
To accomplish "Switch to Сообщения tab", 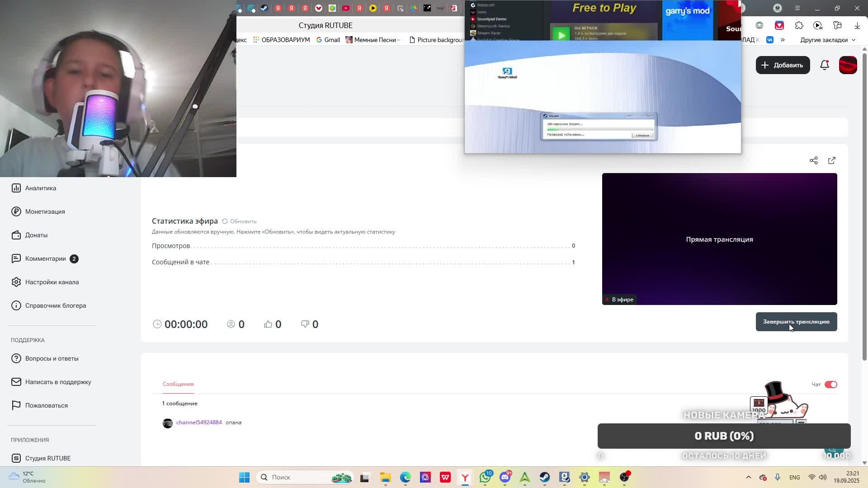I will tap(178, 384).
